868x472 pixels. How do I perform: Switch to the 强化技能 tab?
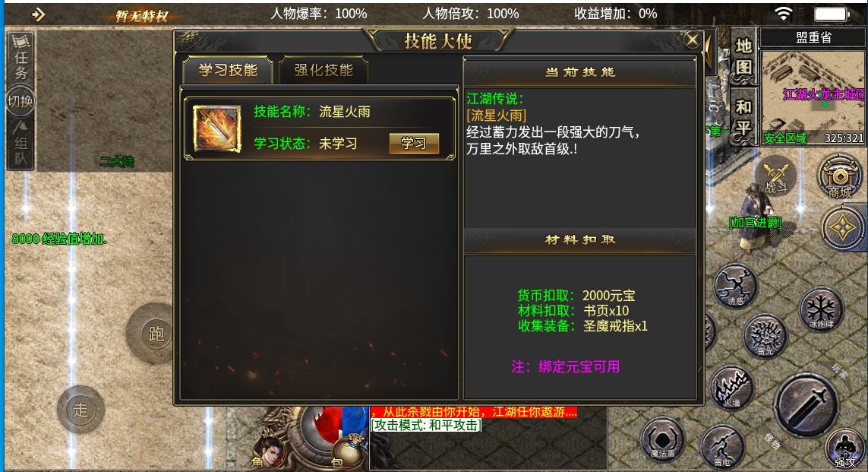pyautogui.click(x=324, y=70)
